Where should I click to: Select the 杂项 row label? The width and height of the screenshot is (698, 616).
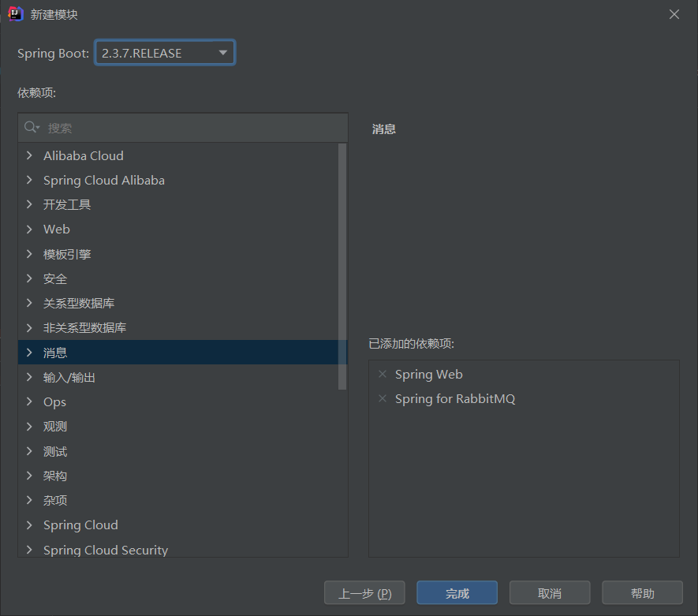point(55,500)
